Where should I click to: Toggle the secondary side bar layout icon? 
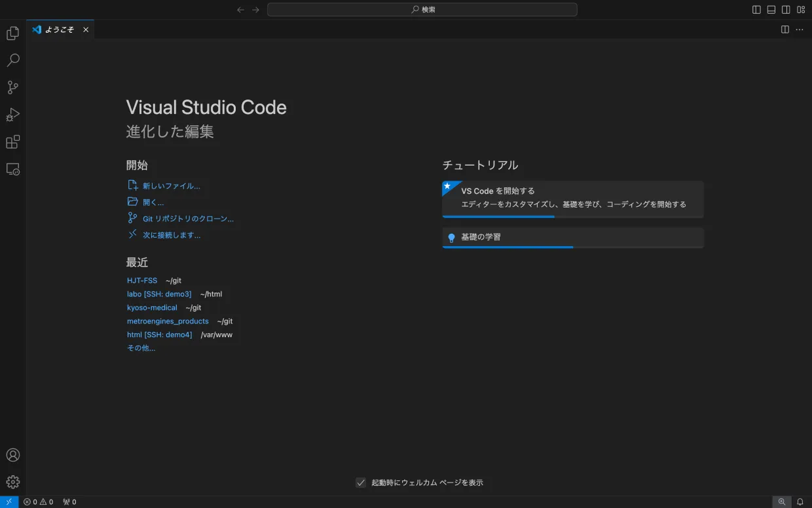tap(786, 10)
